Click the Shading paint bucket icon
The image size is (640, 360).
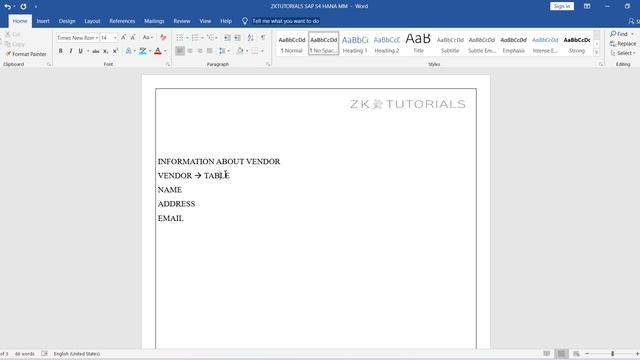[x=240, y=51]
